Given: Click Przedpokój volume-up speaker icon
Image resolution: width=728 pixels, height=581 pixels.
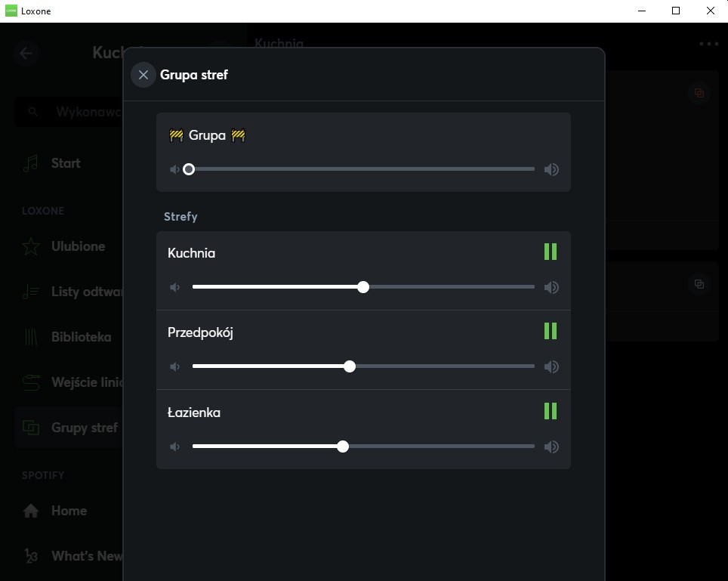Looking at the screenshot, I should pos(552,366).
